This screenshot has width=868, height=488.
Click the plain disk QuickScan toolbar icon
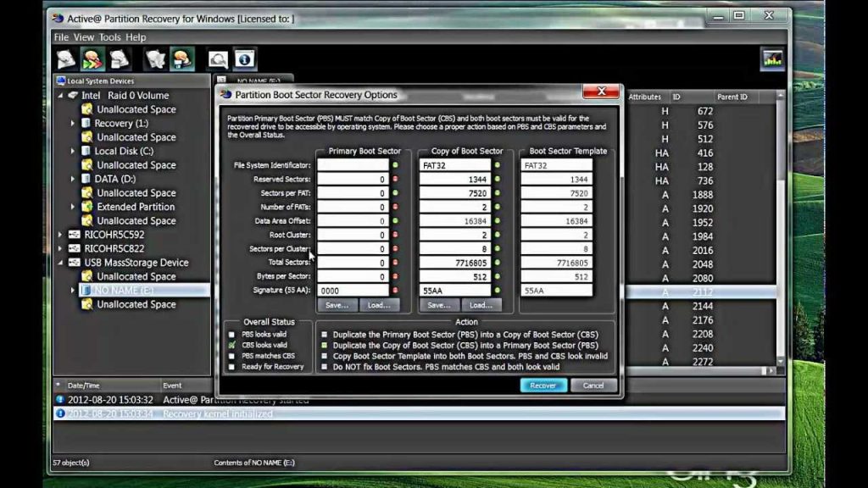pos(66,59)
